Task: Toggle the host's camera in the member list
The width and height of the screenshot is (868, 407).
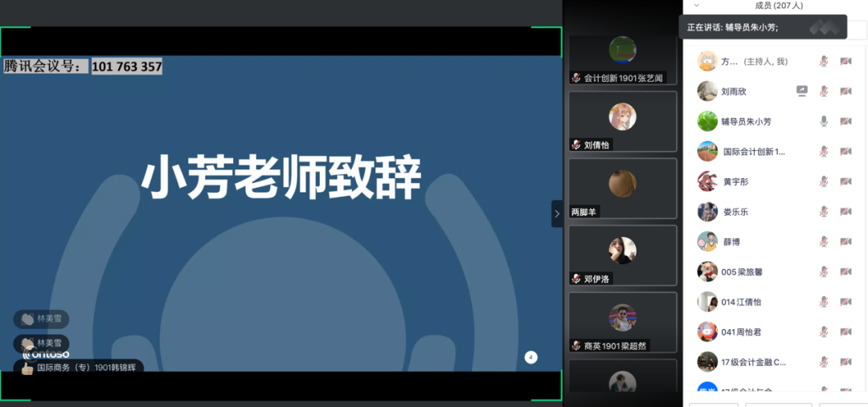Action: [x=845, y=61]
